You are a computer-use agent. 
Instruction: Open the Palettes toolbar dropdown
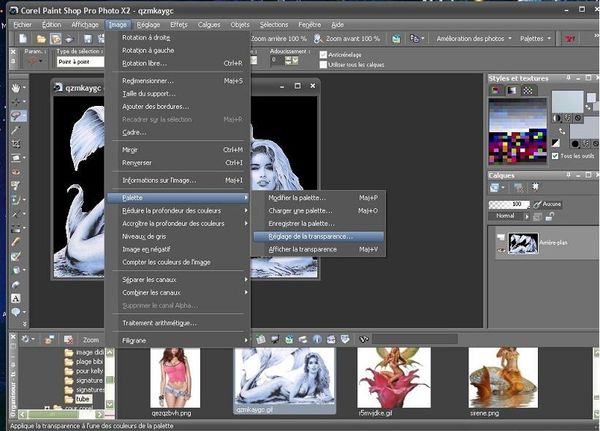(x=535, y=39)
